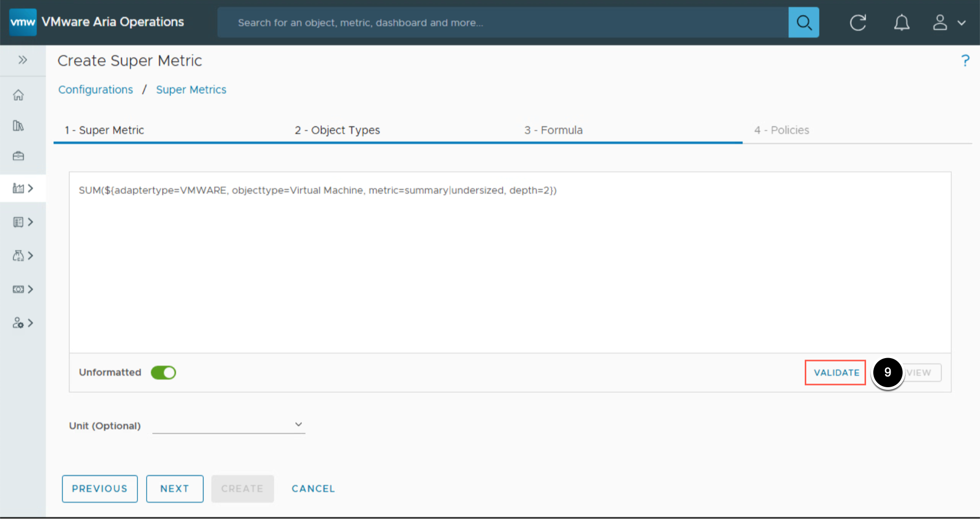Open the Unit (Optional) dropdown
980x519 pixels.
(228, 425)
